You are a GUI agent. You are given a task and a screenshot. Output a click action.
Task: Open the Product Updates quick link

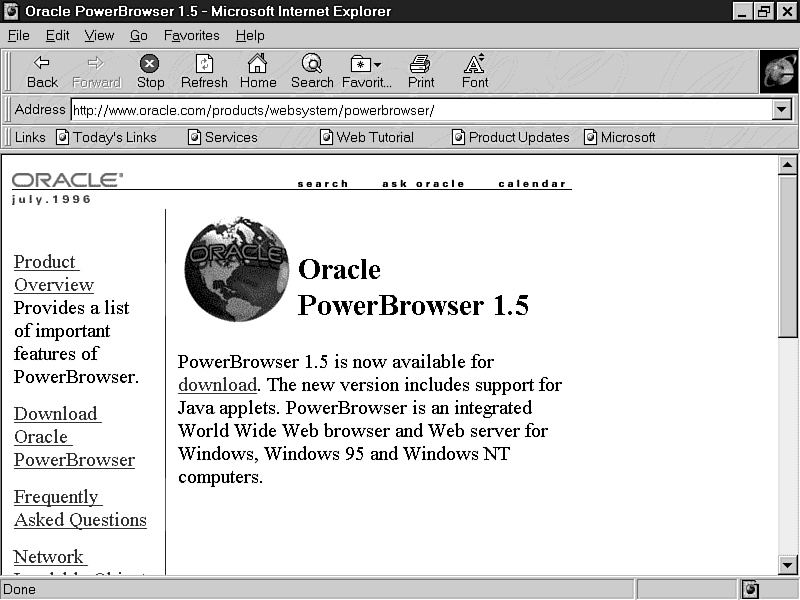click(511, 137)
